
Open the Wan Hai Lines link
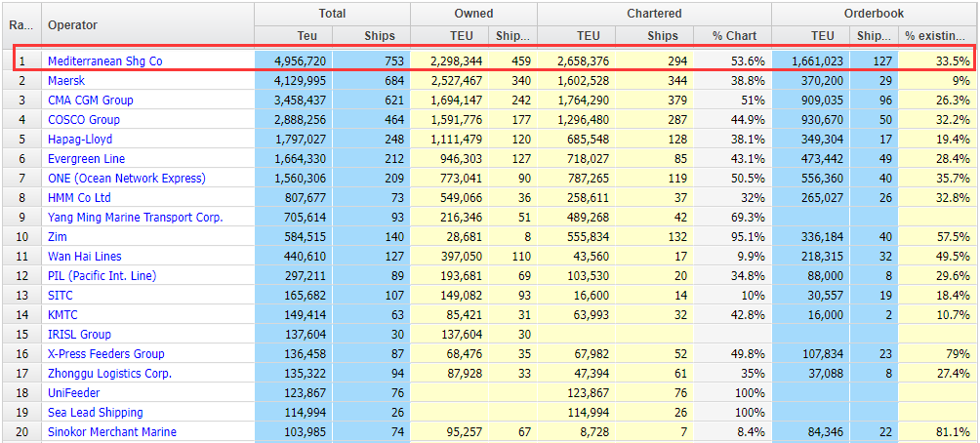click(85, 257)
